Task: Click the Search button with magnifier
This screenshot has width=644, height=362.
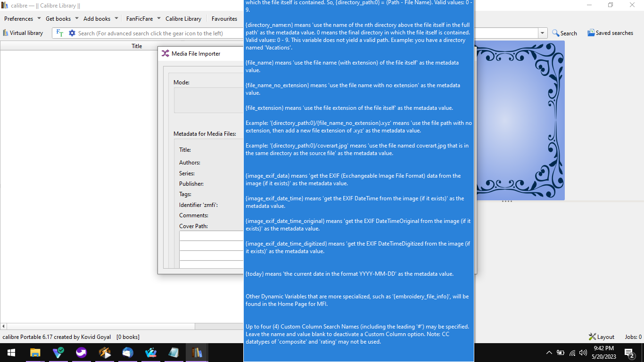Action: pos(564,33)
